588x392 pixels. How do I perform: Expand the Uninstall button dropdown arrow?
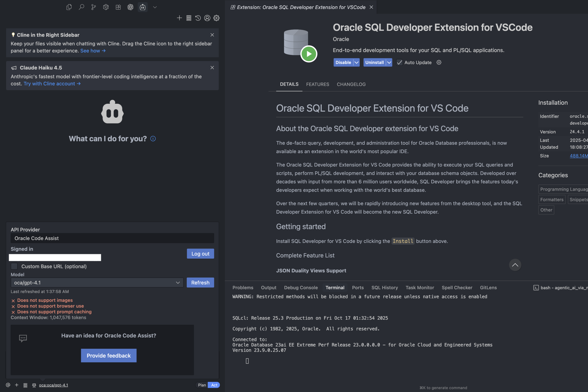[x=389, y=62]
